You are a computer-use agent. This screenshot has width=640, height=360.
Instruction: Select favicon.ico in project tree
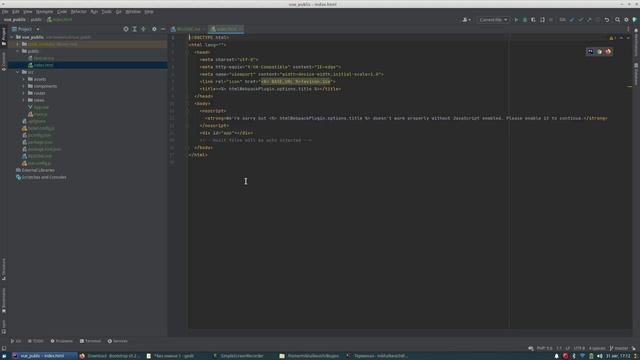[41, 58]
